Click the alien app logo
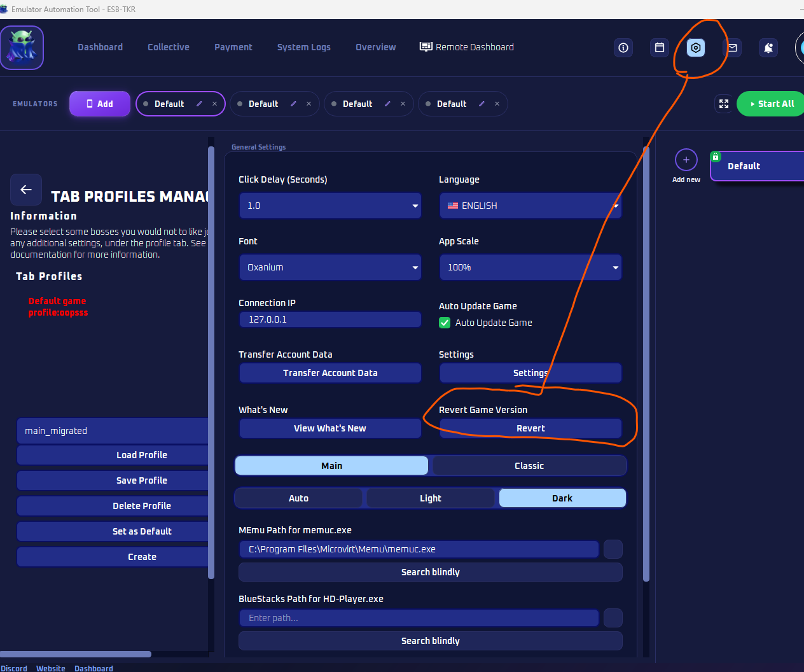 [x=22, y=48]
